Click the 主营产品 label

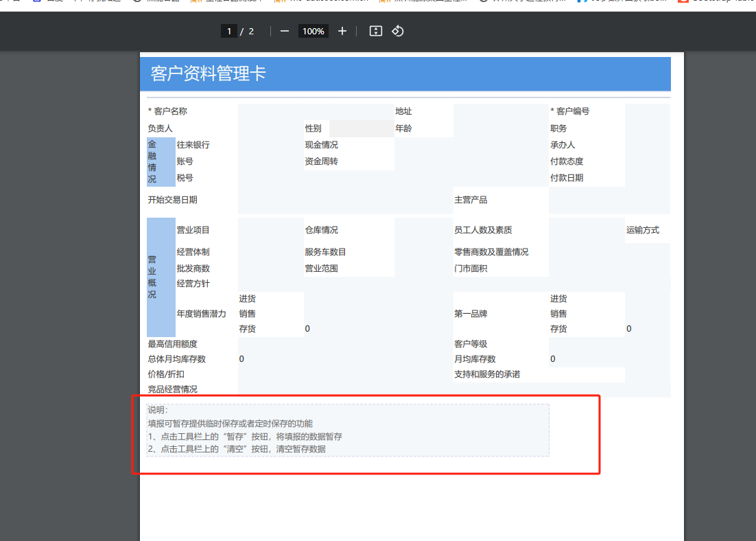tap(471, 200)
